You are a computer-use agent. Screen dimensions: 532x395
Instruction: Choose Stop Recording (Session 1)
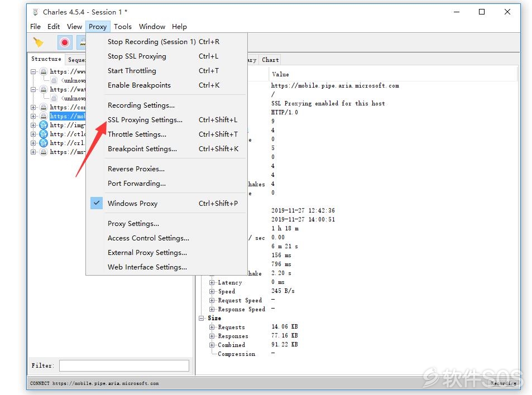point(166,42)
